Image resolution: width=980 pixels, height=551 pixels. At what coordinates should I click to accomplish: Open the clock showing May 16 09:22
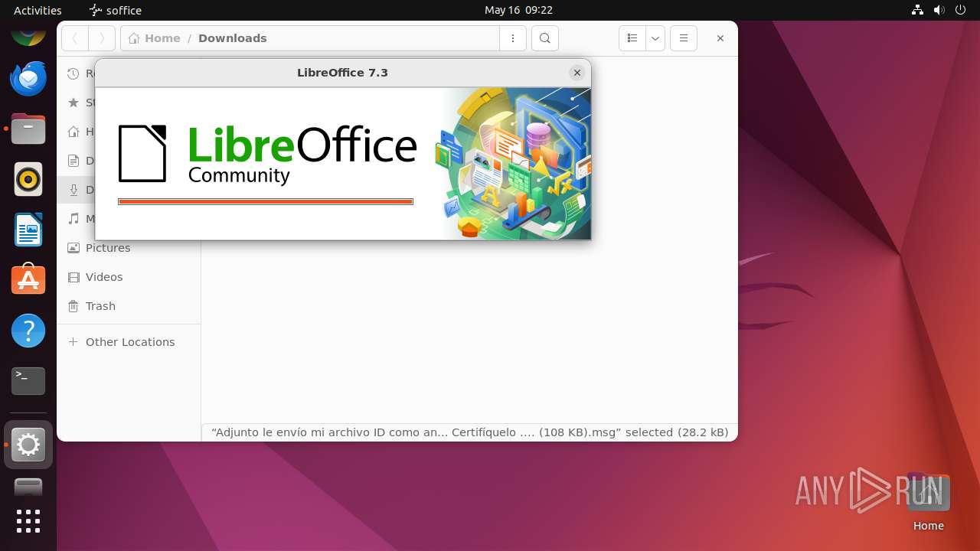[518, 10]
